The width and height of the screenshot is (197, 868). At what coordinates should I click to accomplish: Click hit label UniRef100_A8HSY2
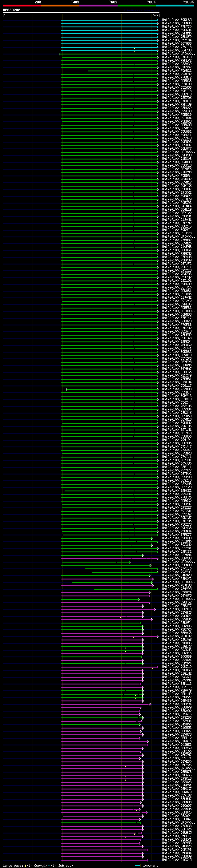point(177,579)
